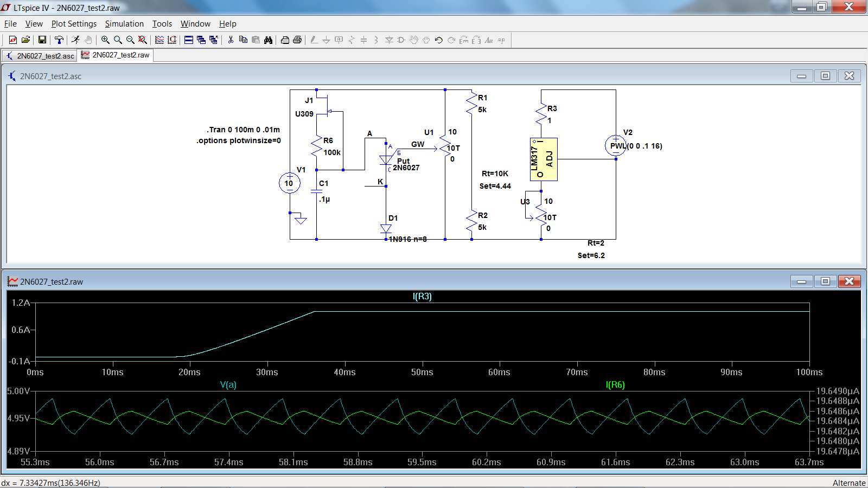Screen dimensions: 868x488
Task: Click the Pick Visible Traces icon
Action: pyautogui.click(x=159, y=40)
